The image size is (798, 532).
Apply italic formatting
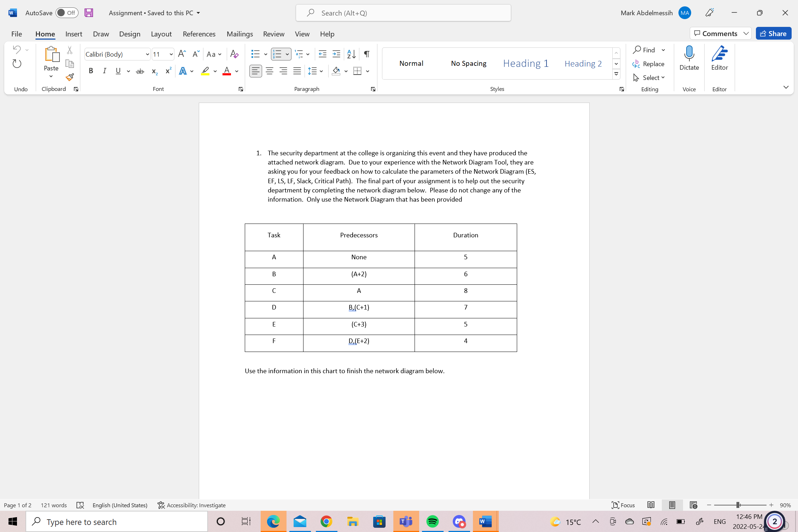(x=104, y=71)
